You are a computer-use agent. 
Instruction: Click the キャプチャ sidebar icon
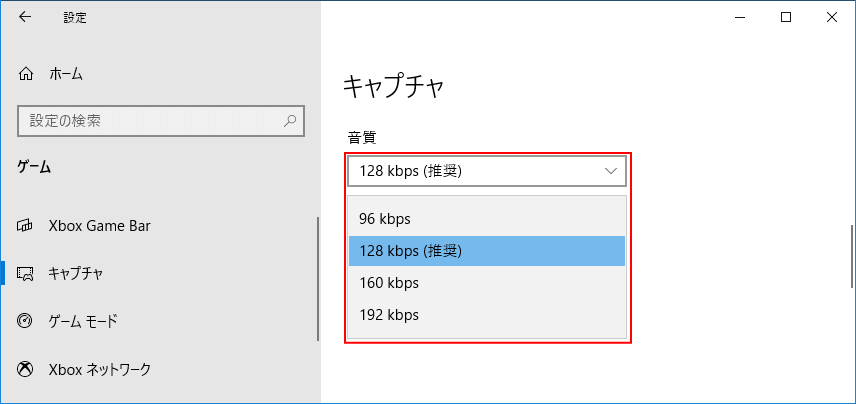tap(26, 273)
